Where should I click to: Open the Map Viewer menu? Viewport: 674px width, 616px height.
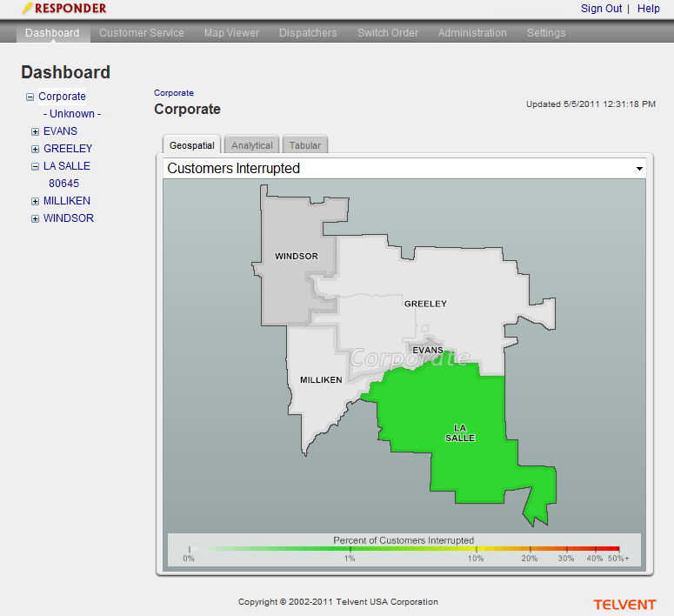231,33
